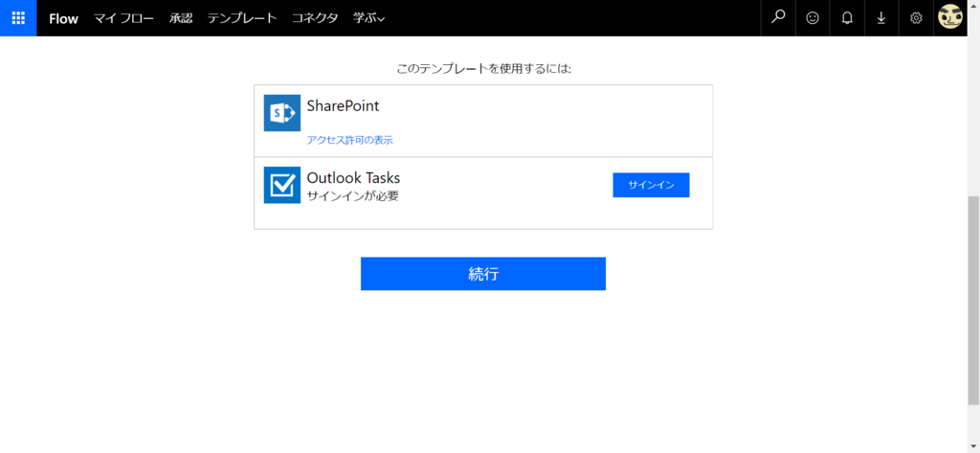980x453 pixels.
Task: Open the コネクタ menu item
Action: [x=315, y=18]
